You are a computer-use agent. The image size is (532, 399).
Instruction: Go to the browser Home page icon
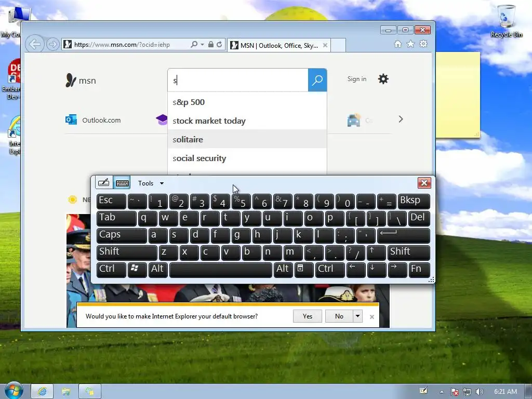398,44
